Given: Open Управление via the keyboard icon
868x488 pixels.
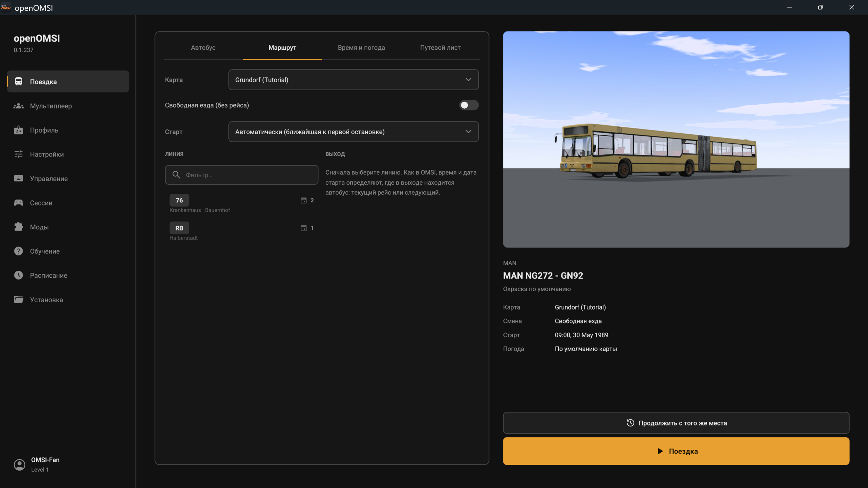Looking at the screenshot, I should coord(18,178).
